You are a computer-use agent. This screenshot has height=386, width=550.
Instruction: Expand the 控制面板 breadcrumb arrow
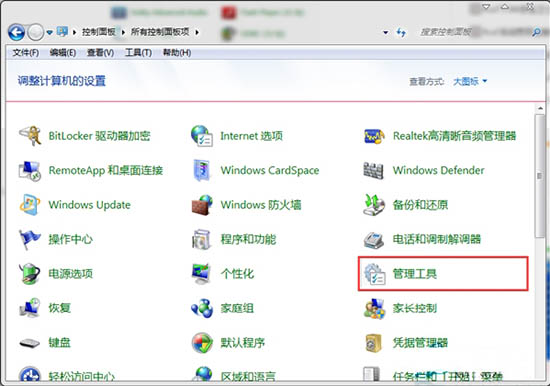[123, 32]
